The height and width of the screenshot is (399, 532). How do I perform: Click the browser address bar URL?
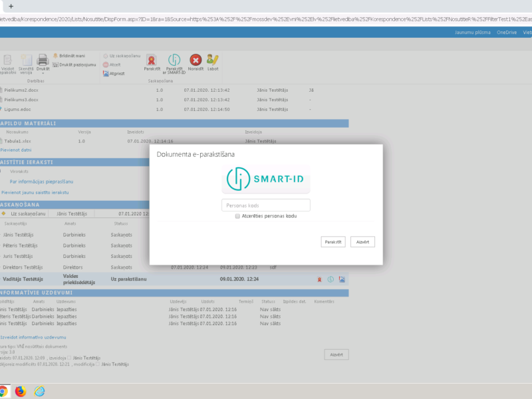pyautogui.click(x=266, y=19)
